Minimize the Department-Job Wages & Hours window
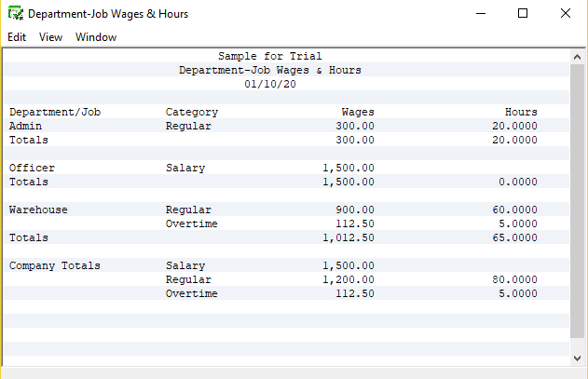588x379 pixels. [480, 14]
